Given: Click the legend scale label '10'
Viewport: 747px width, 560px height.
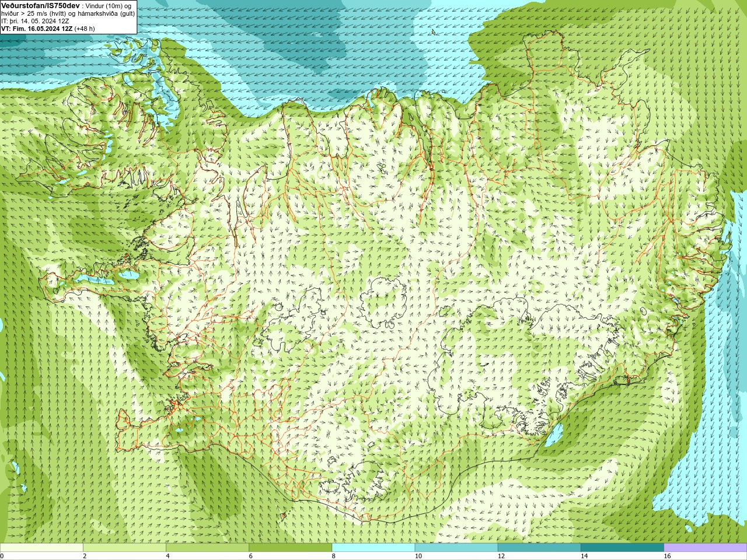Looking at the screenshot, I should (418, 556).
